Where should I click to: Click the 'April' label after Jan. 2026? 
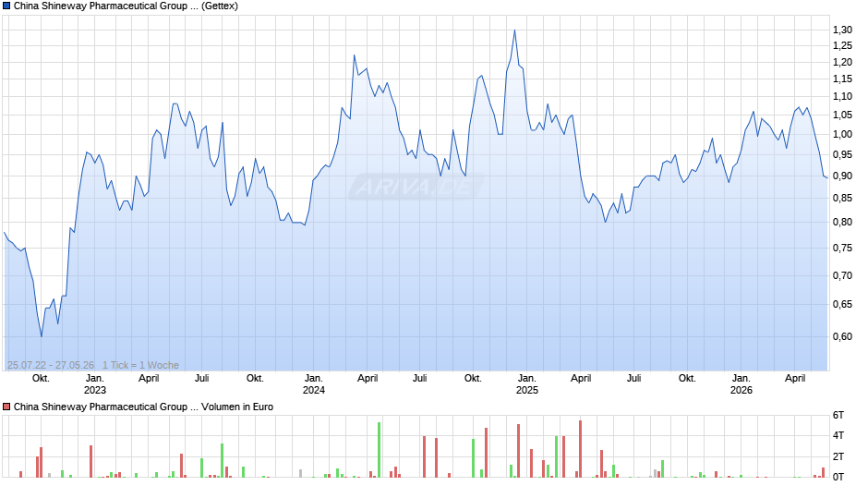point(795,379)
